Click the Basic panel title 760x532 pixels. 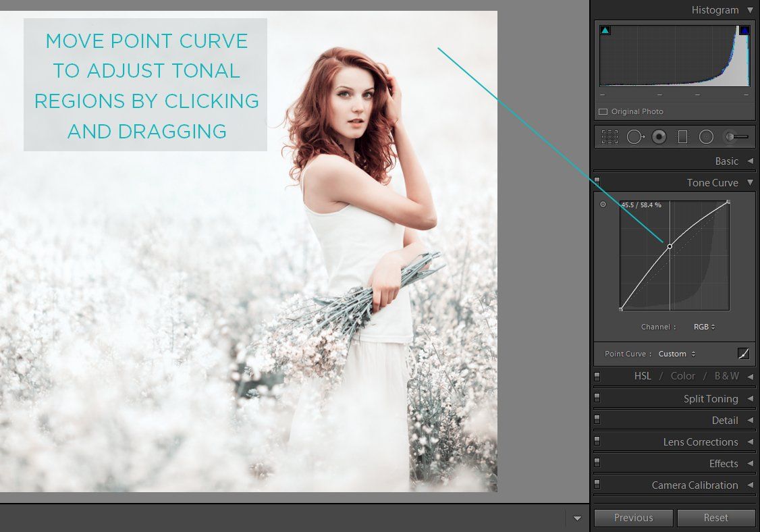(x=726, y=161)
